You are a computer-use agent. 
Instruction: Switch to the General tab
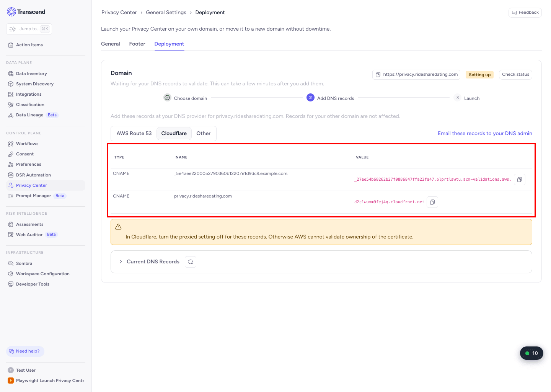(x=111, y=44)
